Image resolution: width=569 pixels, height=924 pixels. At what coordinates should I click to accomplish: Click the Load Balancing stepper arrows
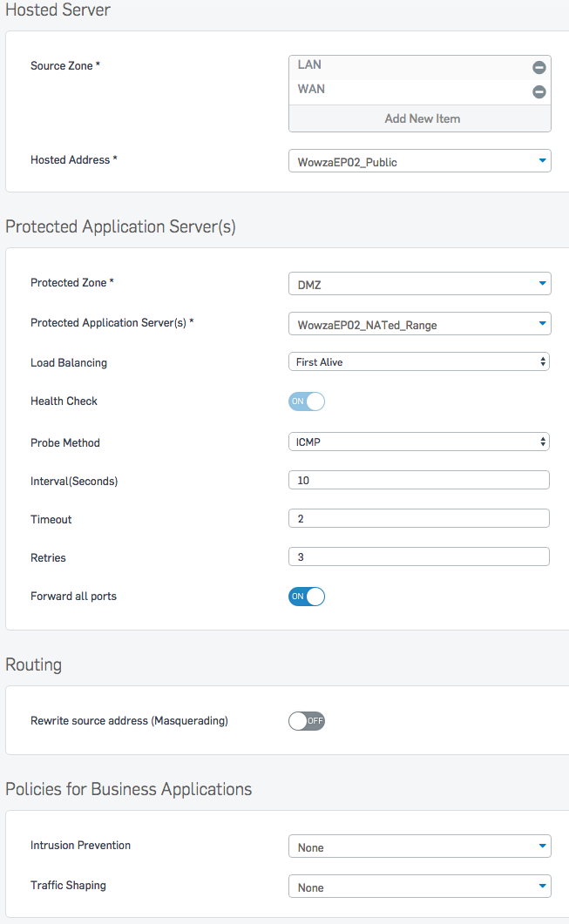pos(543,361)
